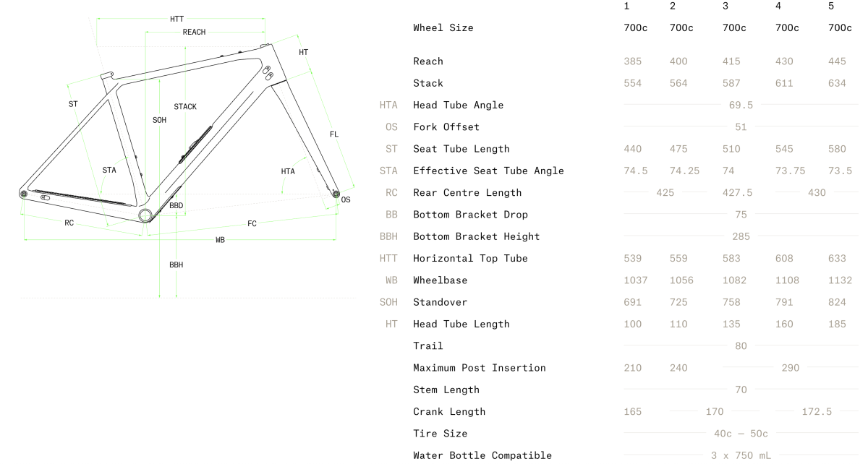Click the WB label under the frame diagram
This screenshot has height=464, width=868.
[220, 240]
